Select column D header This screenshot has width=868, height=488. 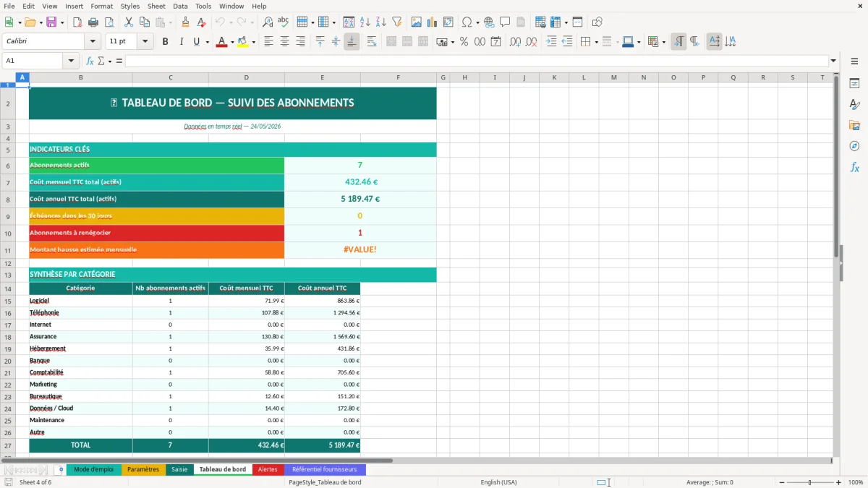point(246,77)
